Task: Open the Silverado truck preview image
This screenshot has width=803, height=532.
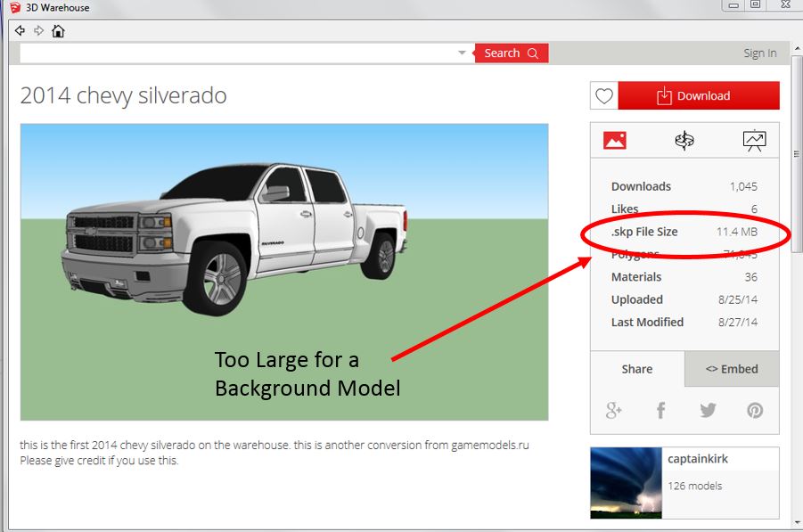Action: pyautogui.click(x=284, y=272)
